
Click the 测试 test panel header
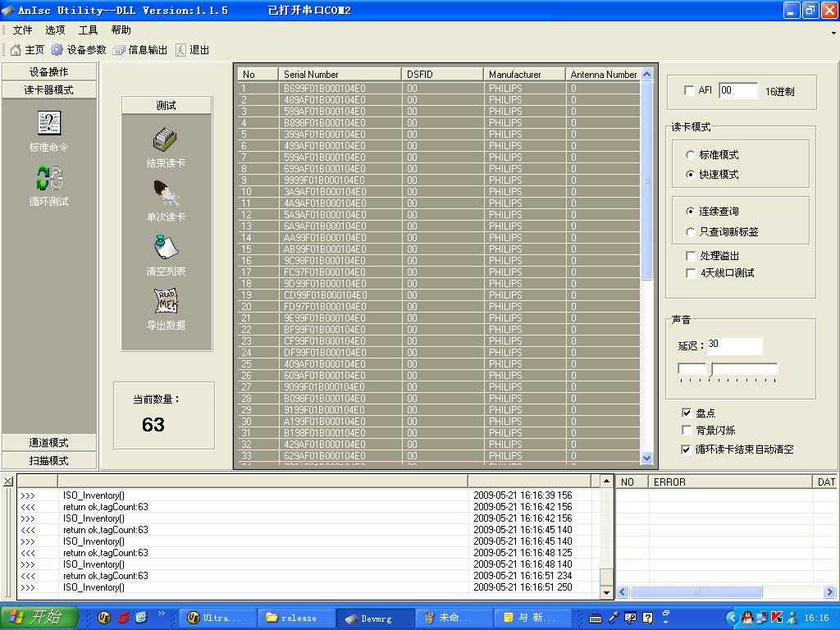pos(166,106)
